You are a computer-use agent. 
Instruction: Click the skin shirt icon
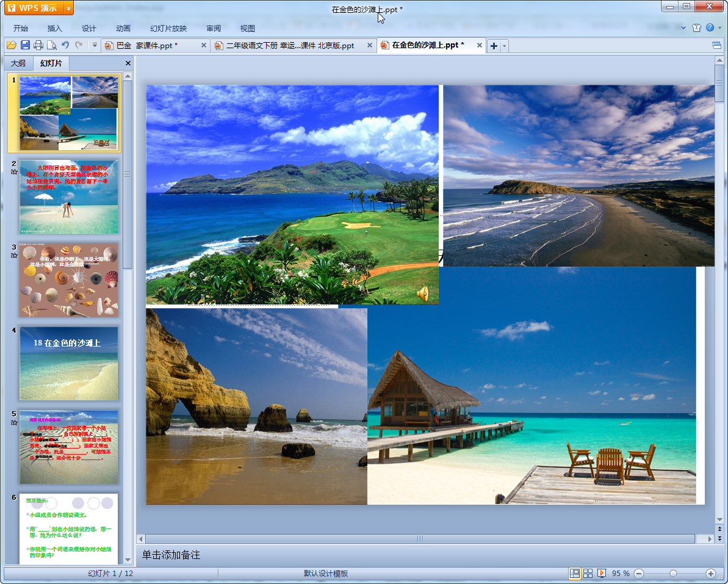[x=696, y=28]
